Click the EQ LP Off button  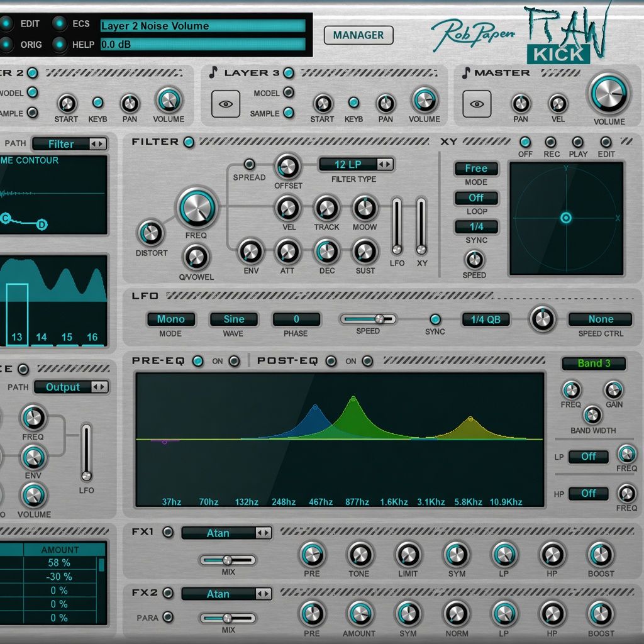[x=588, y=457]
